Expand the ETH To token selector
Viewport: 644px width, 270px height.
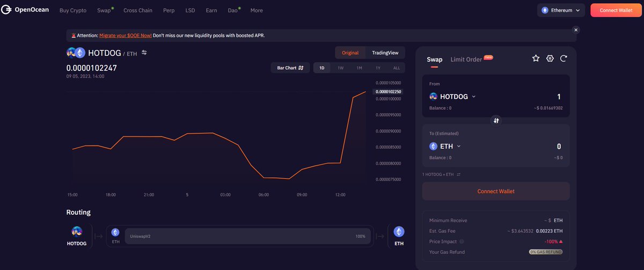click(x=445, y=146)
